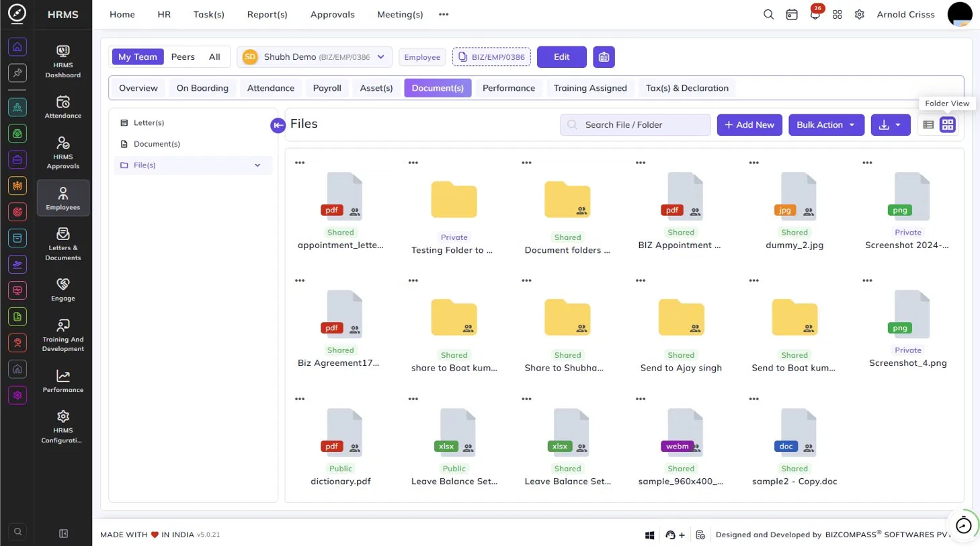Switch to list view icon
The image size is (980, 546).
pos(928,124)
